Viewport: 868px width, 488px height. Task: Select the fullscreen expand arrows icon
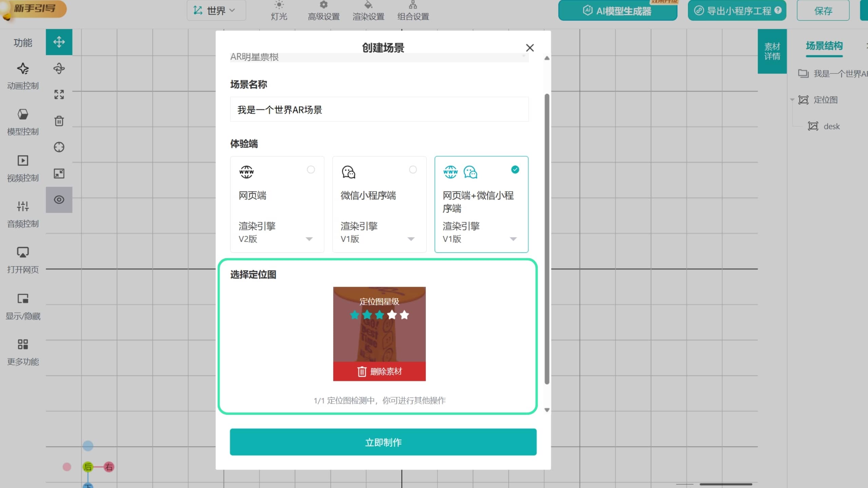coord(59,95)
